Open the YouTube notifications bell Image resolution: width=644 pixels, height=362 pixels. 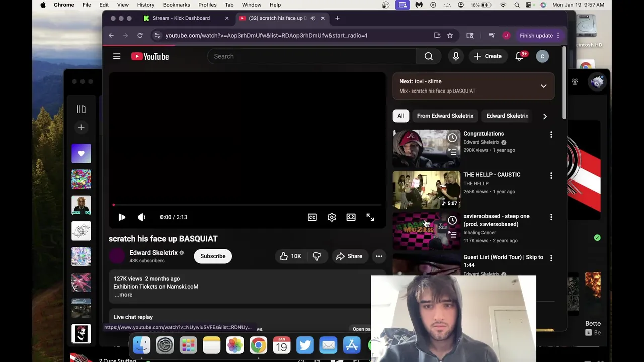(520, 56)
